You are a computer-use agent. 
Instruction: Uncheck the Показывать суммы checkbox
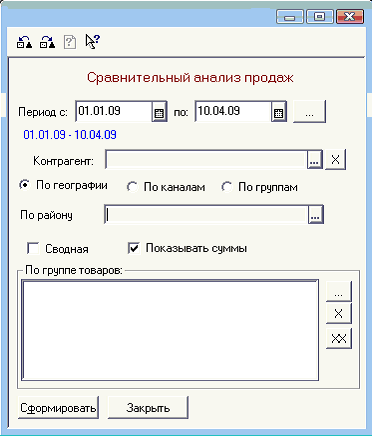134,248
